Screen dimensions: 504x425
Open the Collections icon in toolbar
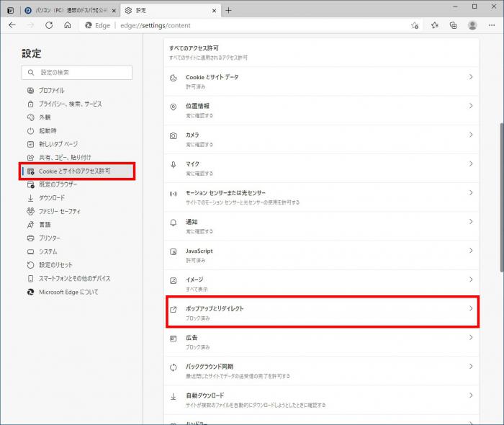(453, 25)
